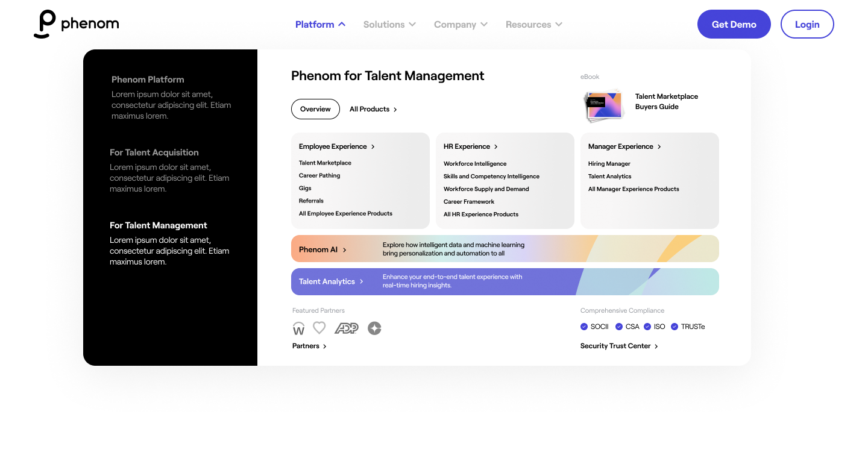Collapse the Platform menu chevron
The height and width of the screenshot is (470, 868).
tap(342, 24)
